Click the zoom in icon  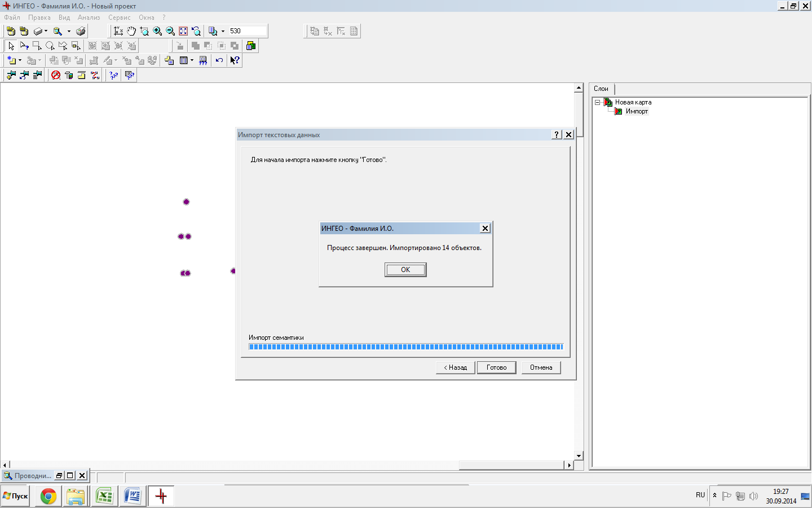(157, 31)
